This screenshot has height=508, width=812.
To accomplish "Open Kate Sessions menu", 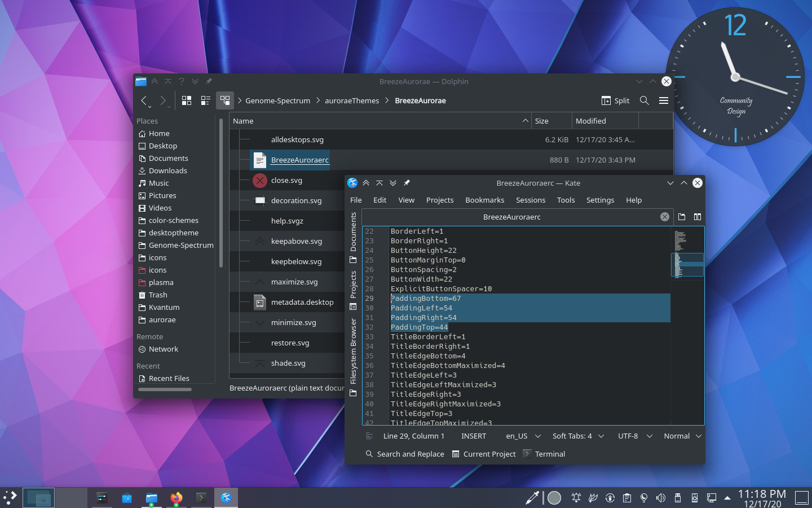I will [531, 200].
